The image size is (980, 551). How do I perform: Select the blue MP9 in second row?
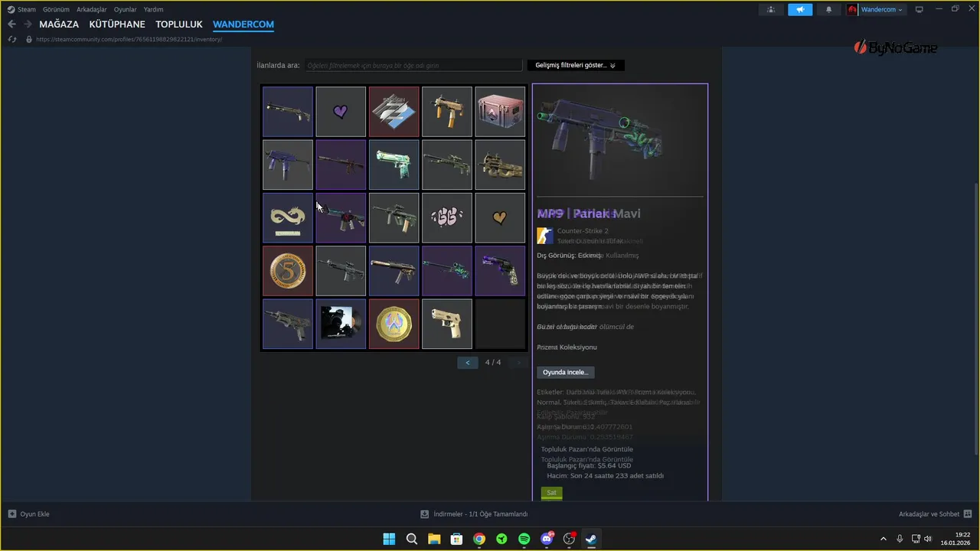288,165
